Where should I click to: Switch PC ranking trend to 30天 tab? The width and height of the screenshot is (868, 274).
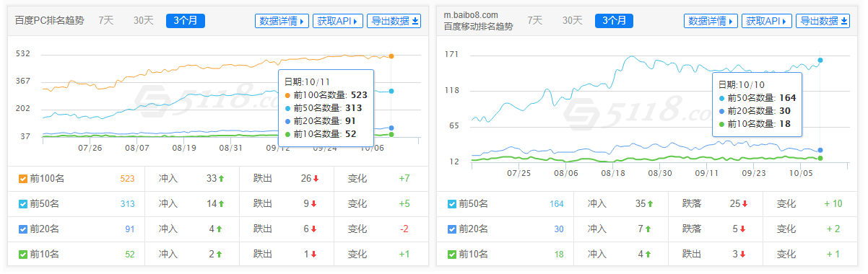(144, 20)
